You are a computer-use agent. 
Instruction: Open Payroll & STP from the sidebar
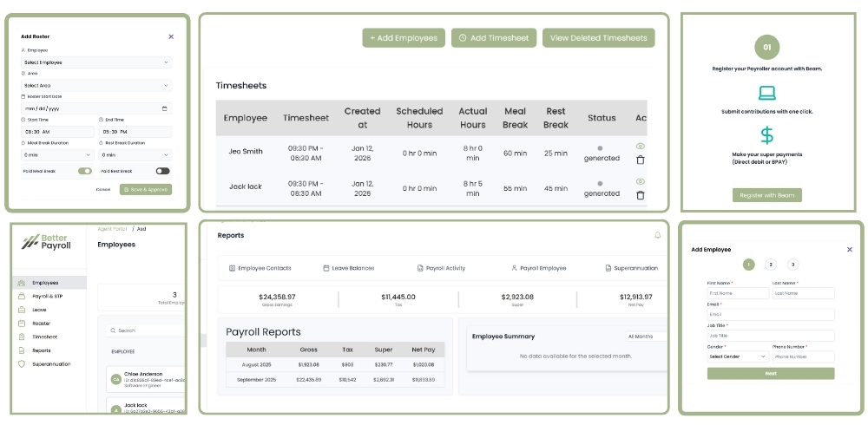point(47,296)
